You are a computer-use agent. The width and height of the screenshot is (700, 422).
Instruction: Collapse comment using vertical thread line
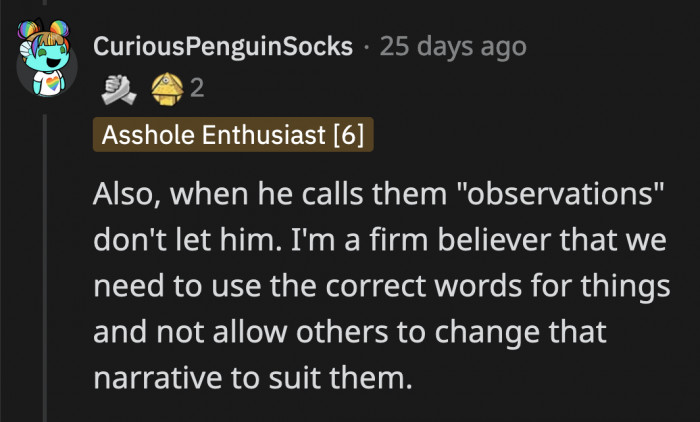(x=44, y=268)
